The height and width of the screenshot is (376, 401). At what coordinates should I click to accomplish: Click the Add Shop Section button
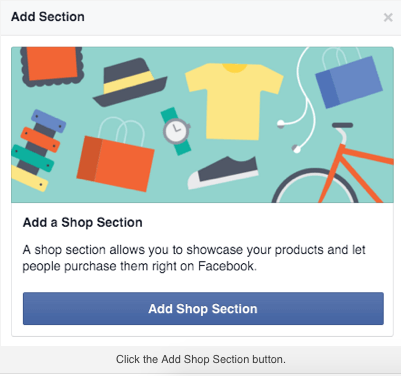coord(203,308)
